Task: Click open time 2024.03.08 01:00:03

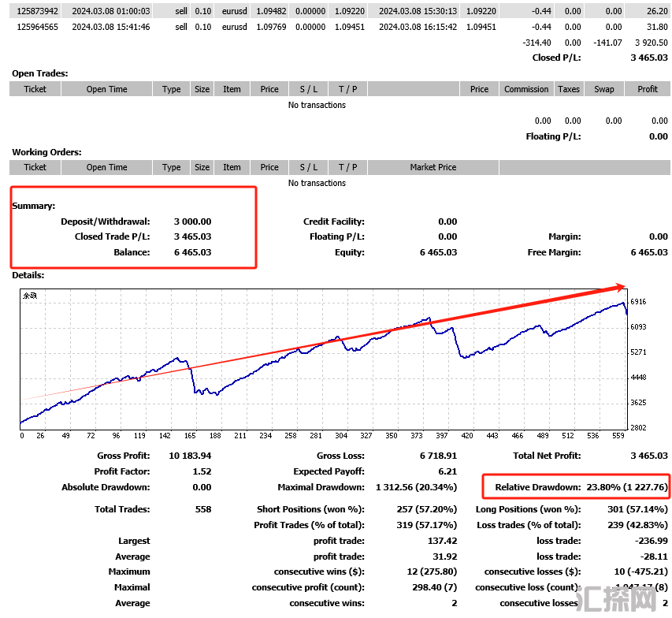Action: (111, 11)
